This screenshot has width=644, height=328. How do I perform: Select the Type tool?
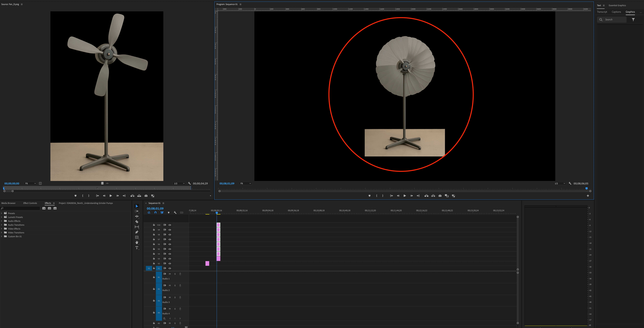point(137,248)
